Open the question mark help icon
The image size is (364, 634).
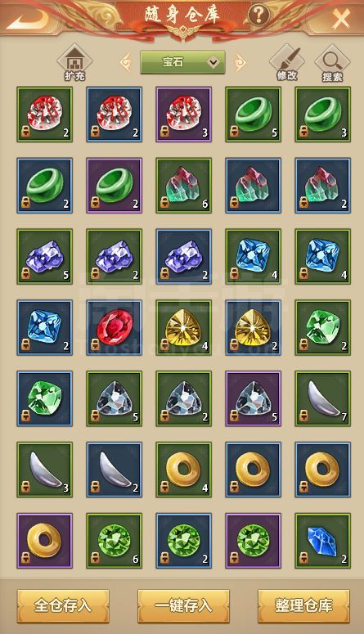(258, 16)
